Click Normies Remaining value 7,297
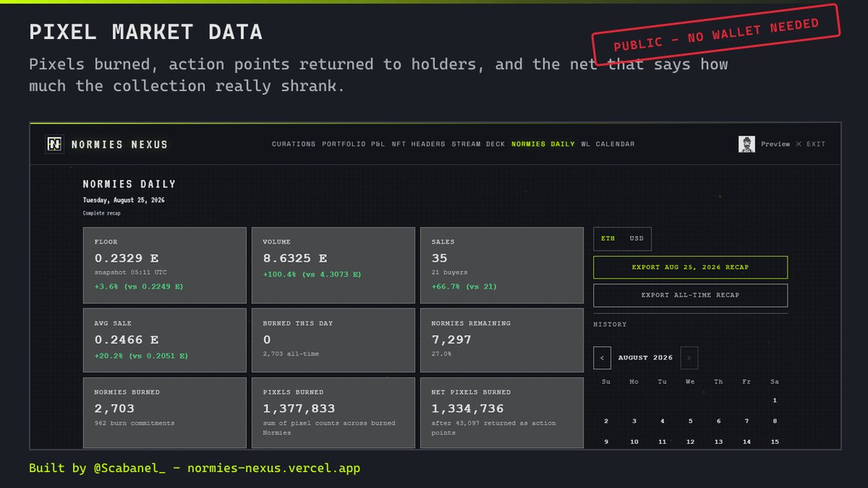 451,340
